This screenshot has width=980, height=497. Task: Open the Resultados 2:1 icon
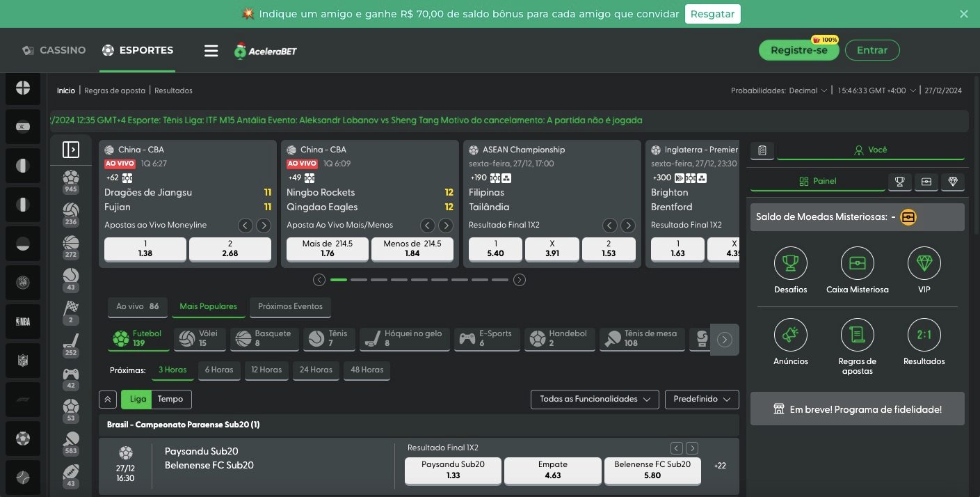pos(924,335)
